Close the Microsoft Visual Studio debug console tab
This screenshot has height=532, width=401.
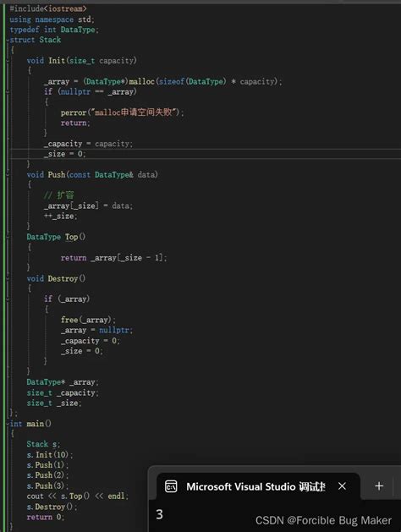[x=342, y=486]
